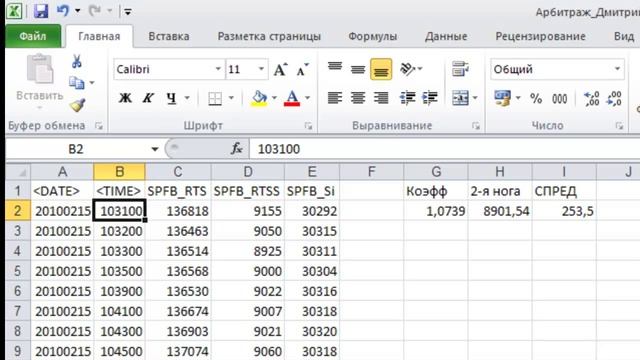The height and width of the screenshot is (360, 640).
Task: Click Increase Indent icon
Action: (430, 98)
